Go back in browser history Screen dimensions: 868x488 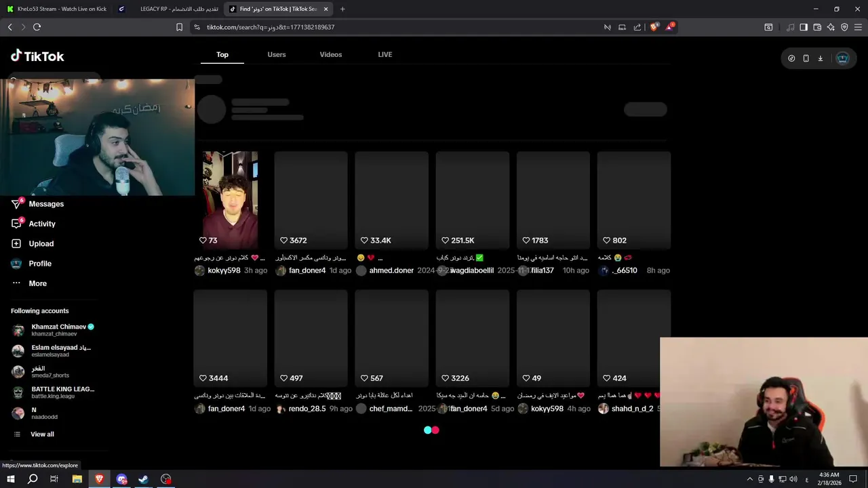(x=9, y=27)
